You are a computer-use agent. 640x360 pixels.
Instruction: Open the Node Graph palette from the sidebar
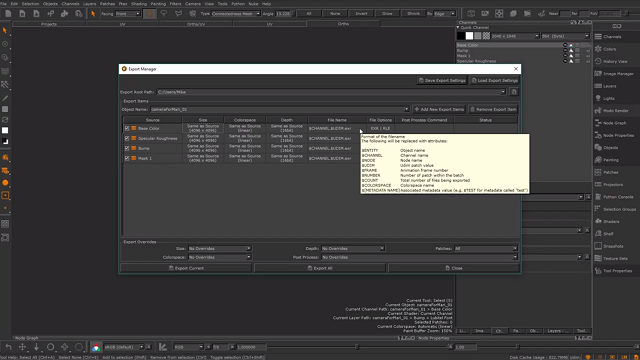614,123
